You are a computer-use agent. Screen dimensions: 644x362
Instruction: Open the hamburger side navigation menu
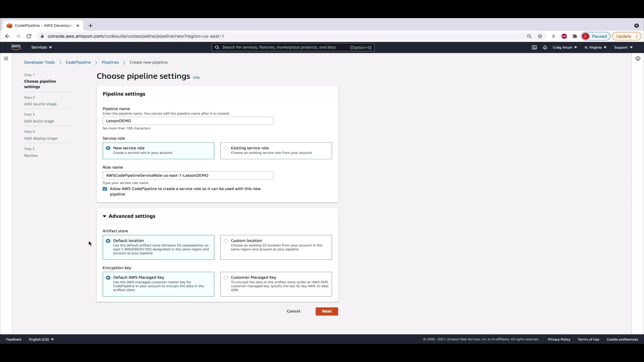pos(6,59)
